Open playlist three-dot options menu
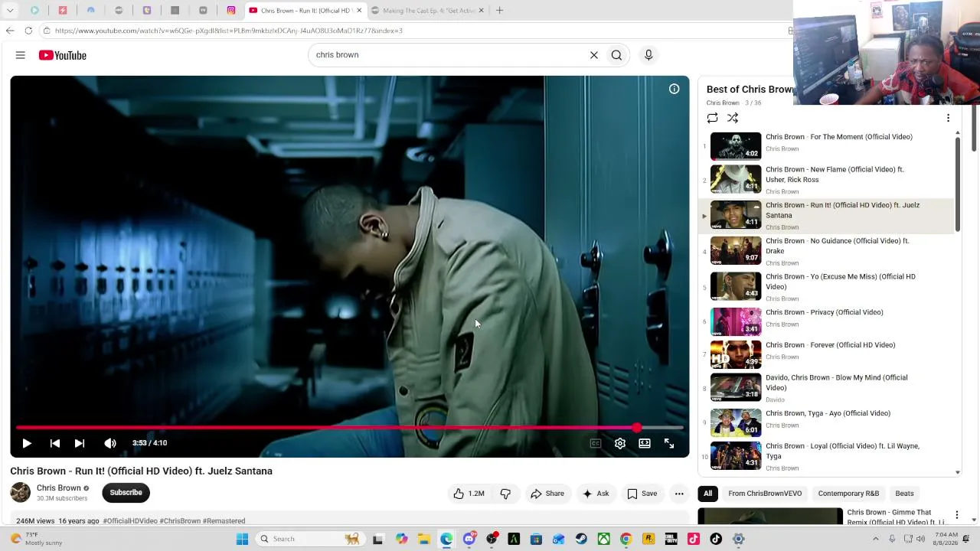This screenshot has width=980, height=551. [948, 118]
